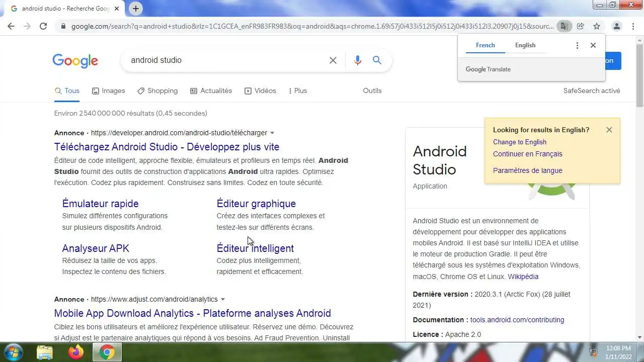The image size is (644, 362).
Task: Click the Google Translate icon in address bar
Action: coord(565,26)
